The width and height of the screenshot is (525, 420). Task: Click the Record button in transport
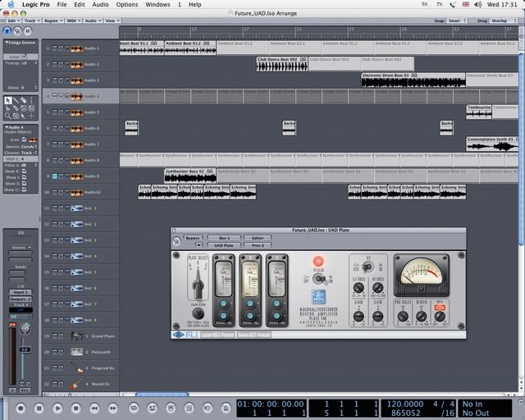tap(21, 408)
